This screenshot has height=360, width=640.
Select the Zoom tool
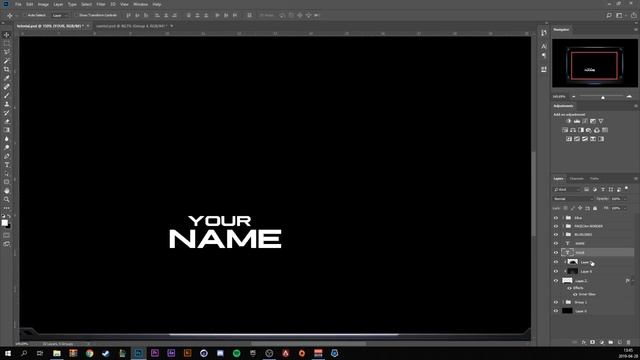pos(7,199)
